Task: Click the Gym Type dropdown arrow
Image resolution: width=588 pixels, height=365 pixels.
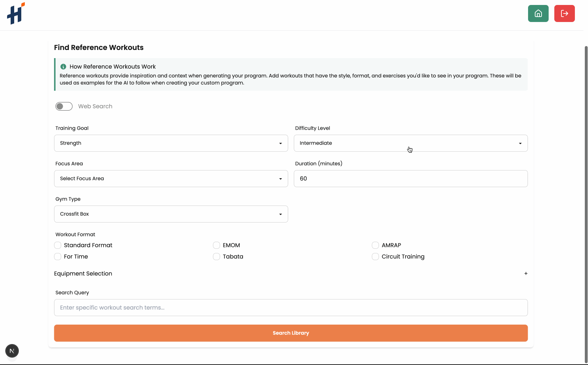Action: pyautogui.click(x=280, y=214)
